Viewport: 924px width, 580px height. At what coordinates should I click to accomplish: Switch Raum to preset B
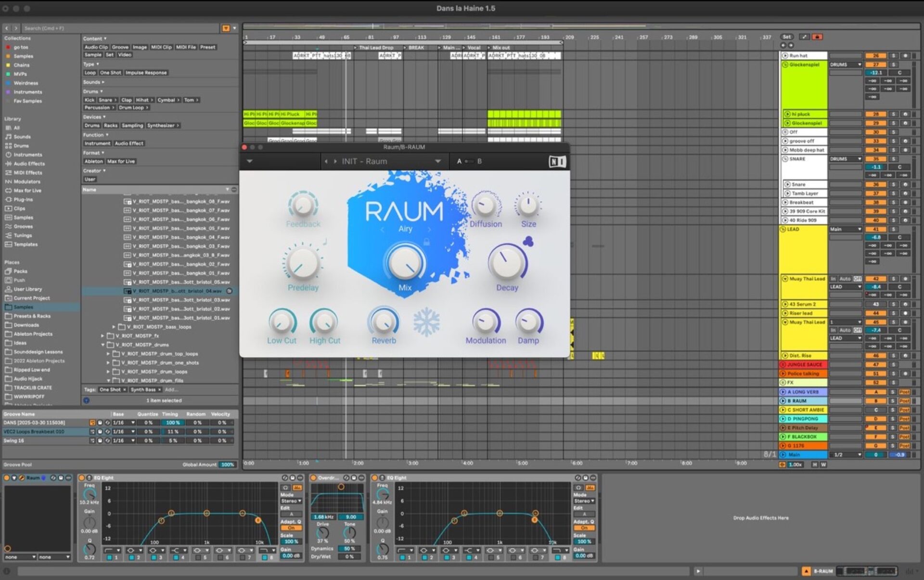[479, 161]
